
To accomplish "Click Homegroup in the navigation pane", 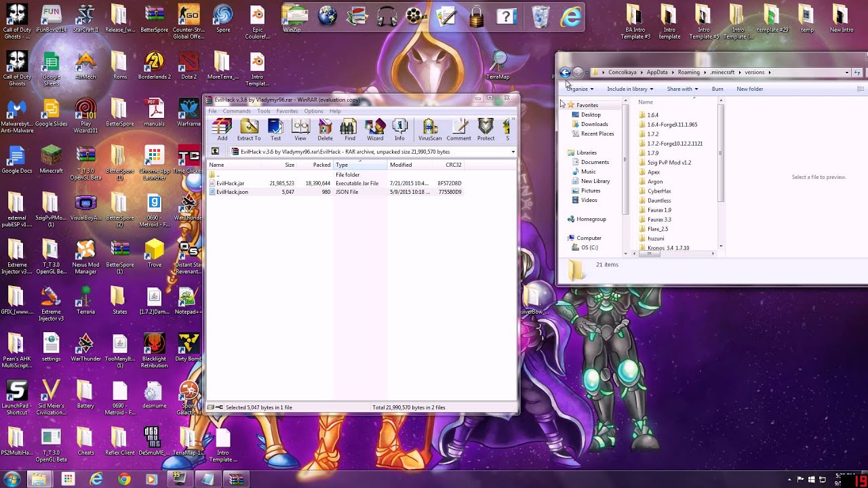I will pos(587,219).
